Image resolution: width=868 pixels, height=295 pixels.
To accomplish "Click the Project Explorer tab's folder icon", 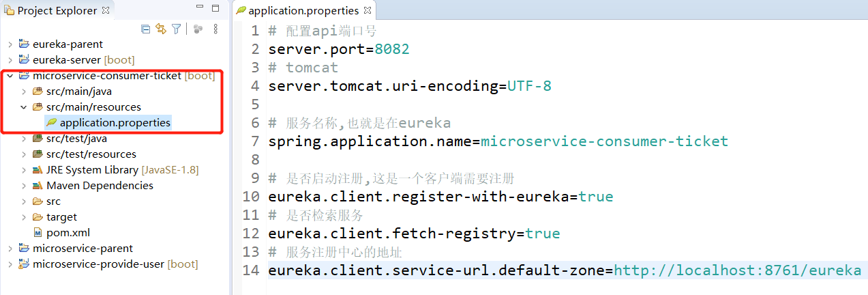I will point(9,10).
